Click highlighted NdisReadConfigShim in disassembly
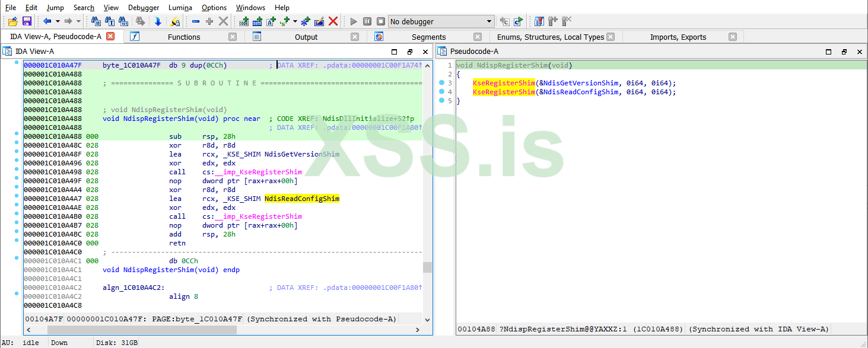868x348 pixels. [x=302, y=199]
